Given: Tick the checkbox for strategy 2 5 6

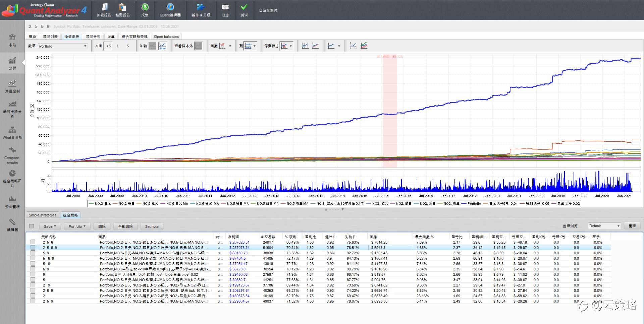Looking at the screenshot, I should (33, 242).
